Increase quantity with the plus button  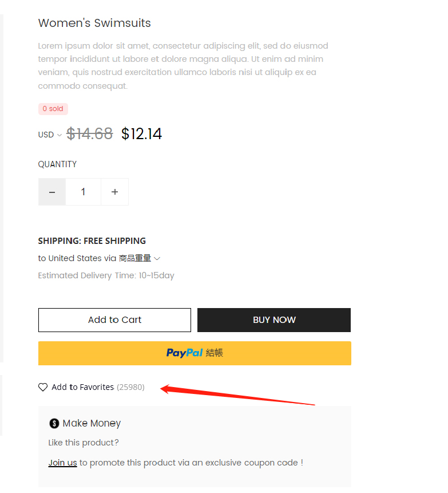(115, 192)
